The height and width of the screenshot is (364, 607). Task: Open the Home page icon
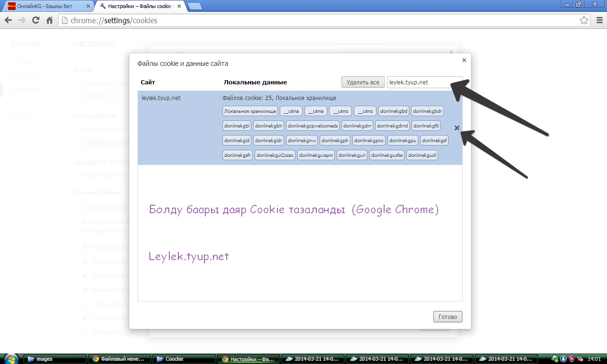pyautogui.click(x=49, y=20)
